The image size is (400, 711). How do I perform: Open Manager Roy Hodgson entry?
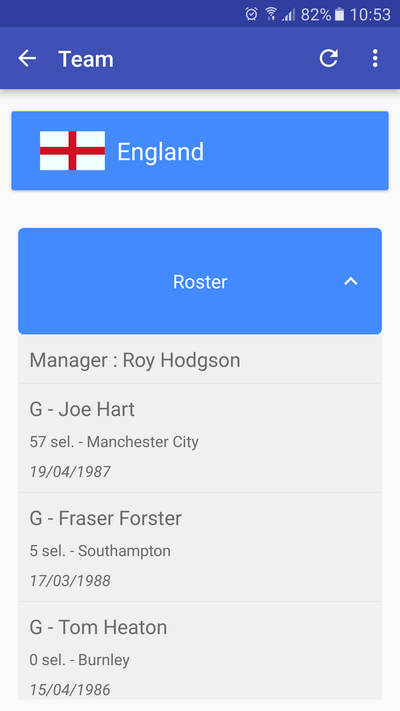[x=200, y=360]
